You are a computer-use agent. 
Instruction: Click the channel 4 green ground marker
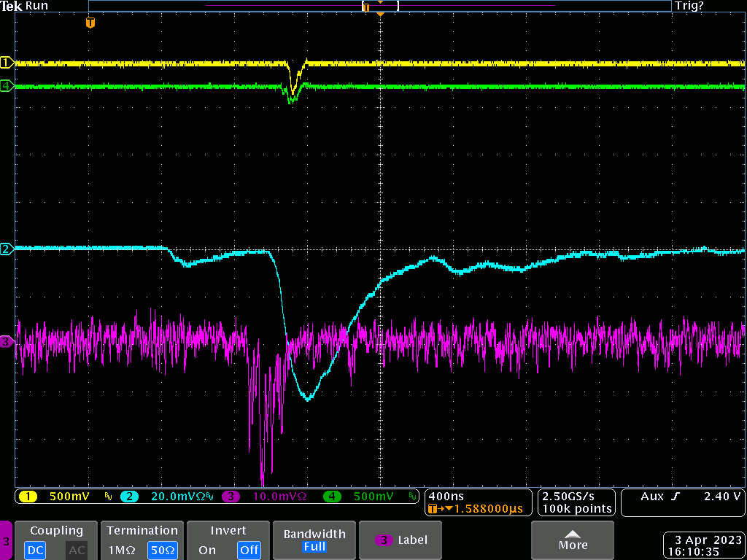(7, 86)
